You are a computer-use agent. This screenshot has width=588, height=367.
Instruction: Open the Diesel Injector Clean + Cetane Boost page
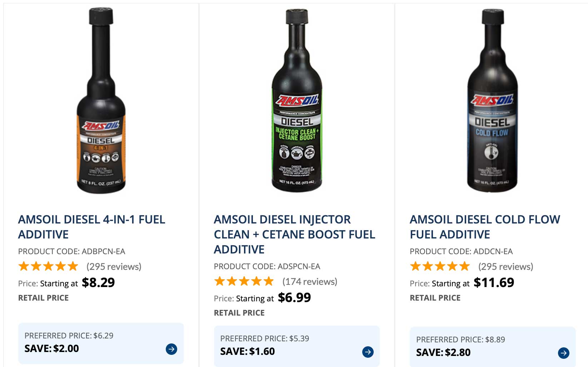click(294, 235)
